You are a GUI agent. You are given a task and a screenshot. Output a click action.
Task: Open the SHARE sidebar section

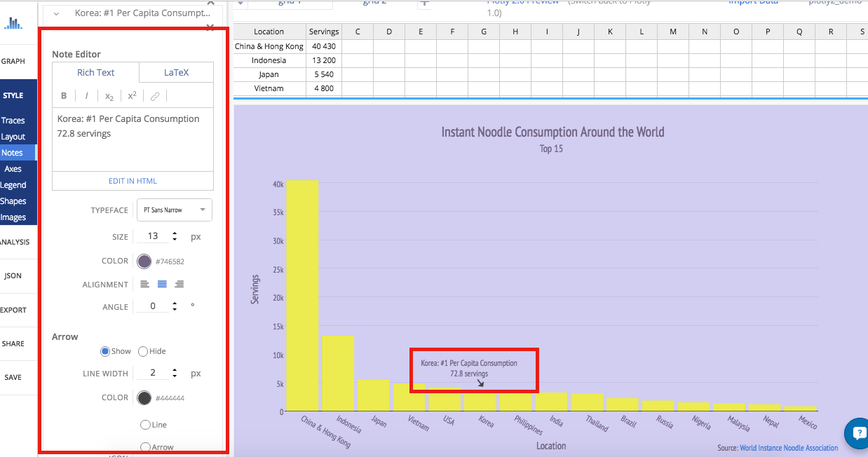pyautogui.click(x=13, y=343)
